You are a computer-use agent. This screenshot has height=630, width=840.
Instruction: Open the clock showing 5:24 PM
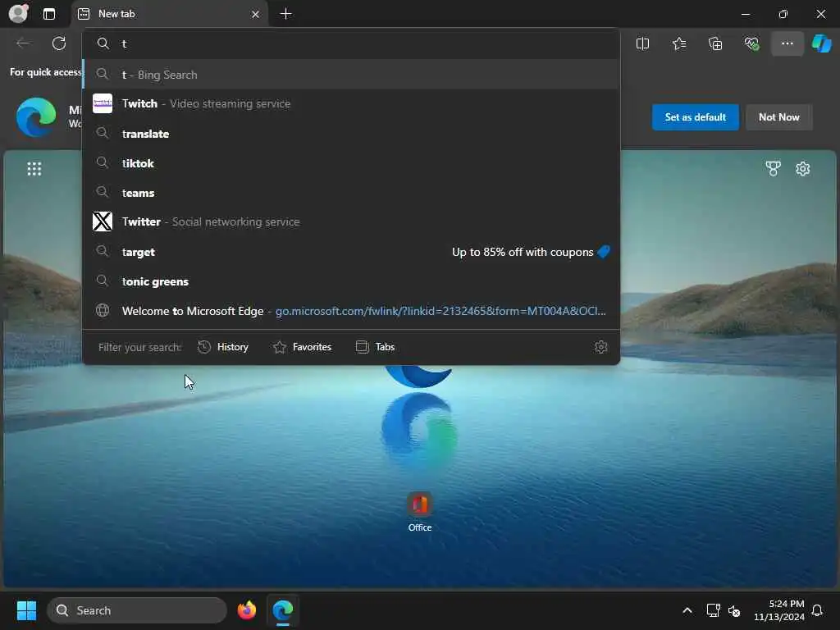779,610
